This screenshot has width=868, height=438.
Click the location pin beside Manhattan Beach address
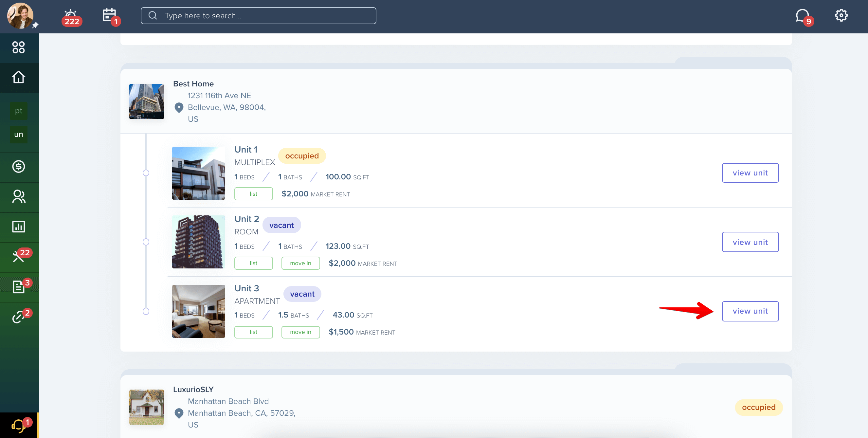[x=179, y=413]
